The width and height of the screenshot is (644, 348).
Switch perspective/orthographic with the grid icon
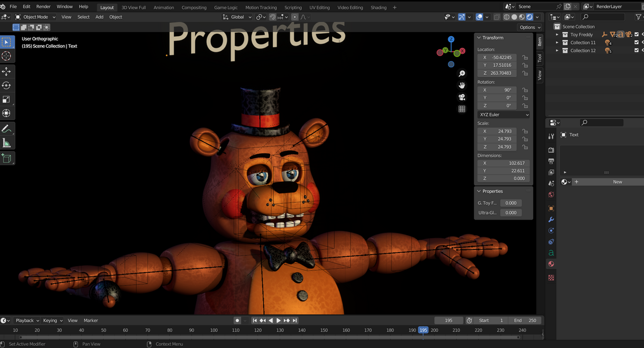(462, 109)
